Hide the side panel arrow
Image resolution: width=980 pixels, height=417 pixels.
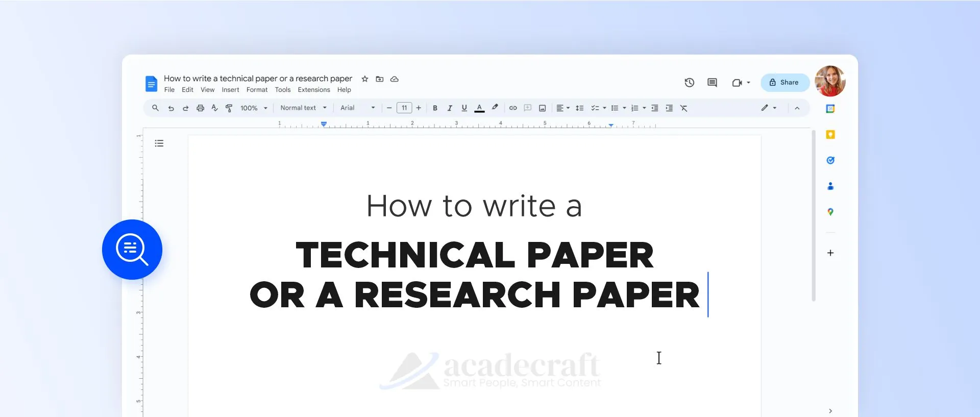click(x=830, y=411)
